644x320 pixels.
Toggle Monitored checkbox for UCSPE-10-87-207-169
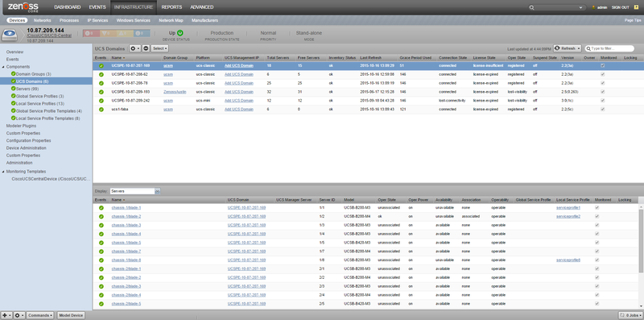[602, 65]
